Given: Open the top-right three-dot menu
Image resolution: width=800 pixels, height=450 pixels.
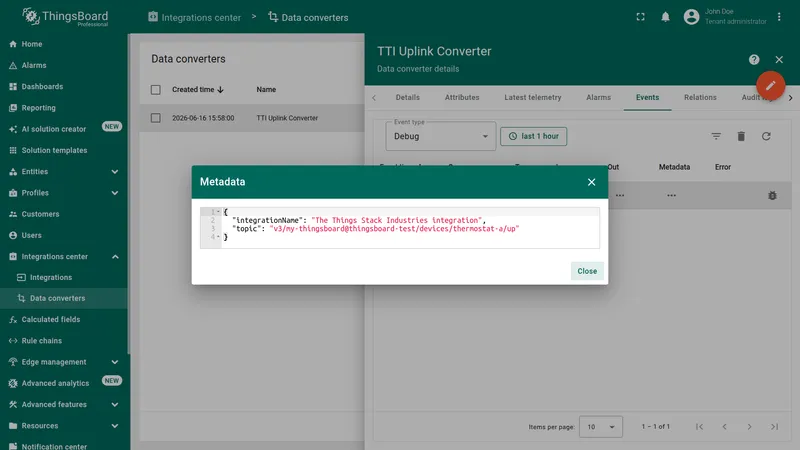Looking at the screenshot, I should click(x=779, y=17).
